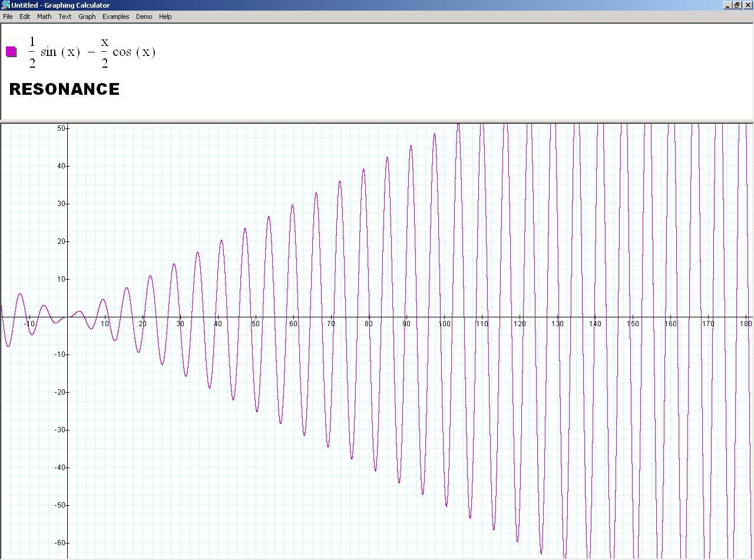Click the x-axis label 100
The width and height of the screenshot is (754, 560).
coord(444,324)
